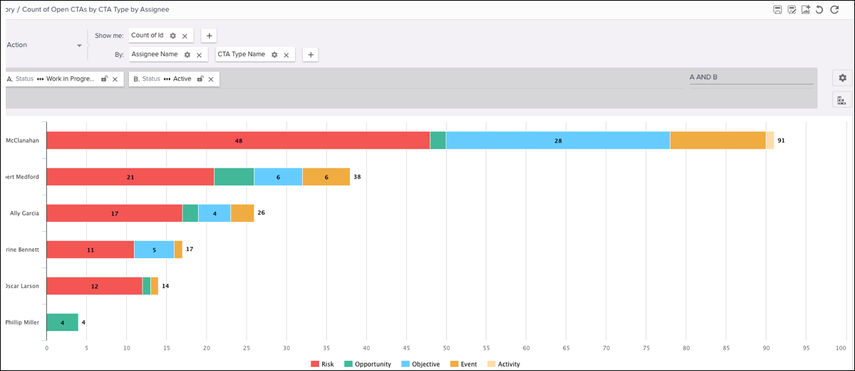Viewport: 855px width, 371px height.
Task: Delete filter B Status Active
Action: [211, 79]
